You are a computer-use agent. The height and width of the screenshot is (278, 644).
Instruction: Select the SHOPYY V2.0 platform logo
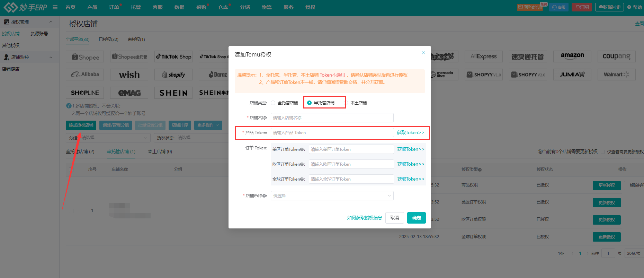[528, 75]
